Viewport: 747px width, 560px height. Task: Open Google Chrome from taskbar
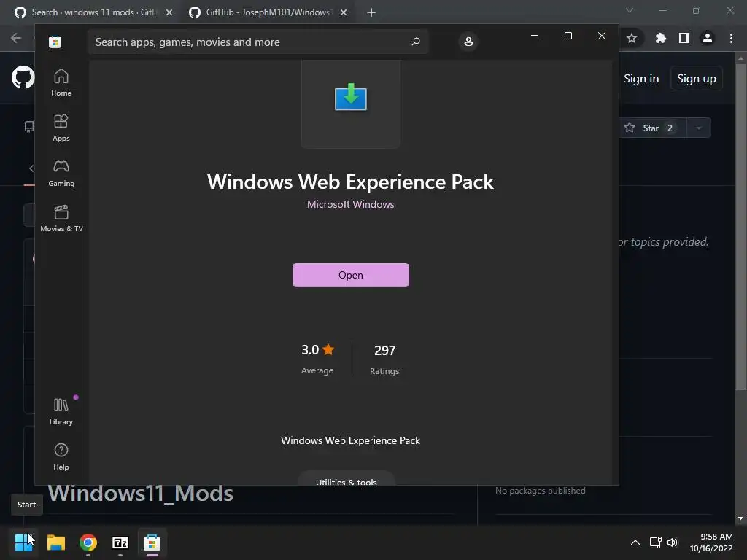88,542
